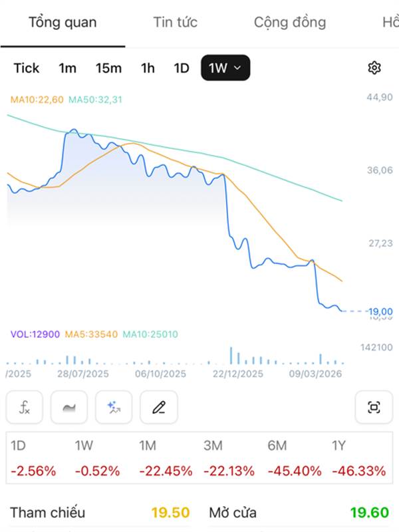Expand the 1W timeframe dropdown
This screenshot has width=399, height=532.
point(225,68)
